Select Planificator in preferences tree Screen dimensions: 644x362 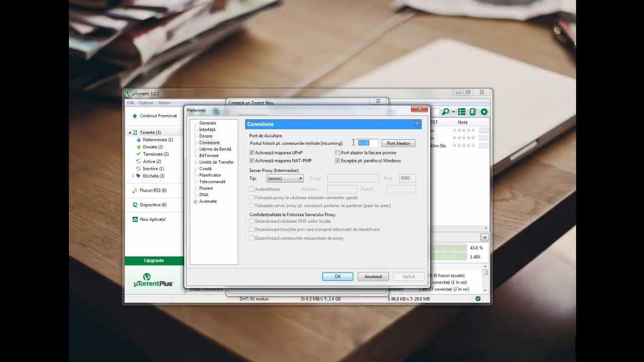coord(210,175)
